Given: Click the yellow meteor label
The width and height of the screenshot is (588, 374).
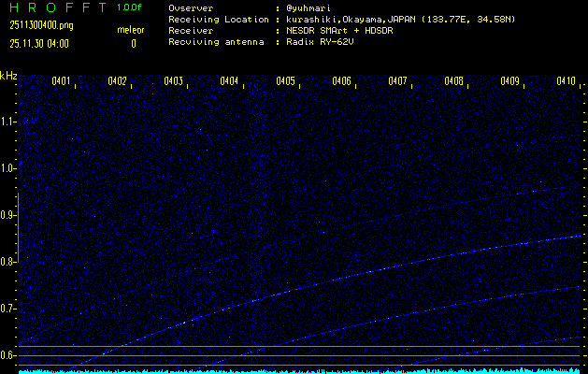Looking at the screenshot, I should point(131,31).
